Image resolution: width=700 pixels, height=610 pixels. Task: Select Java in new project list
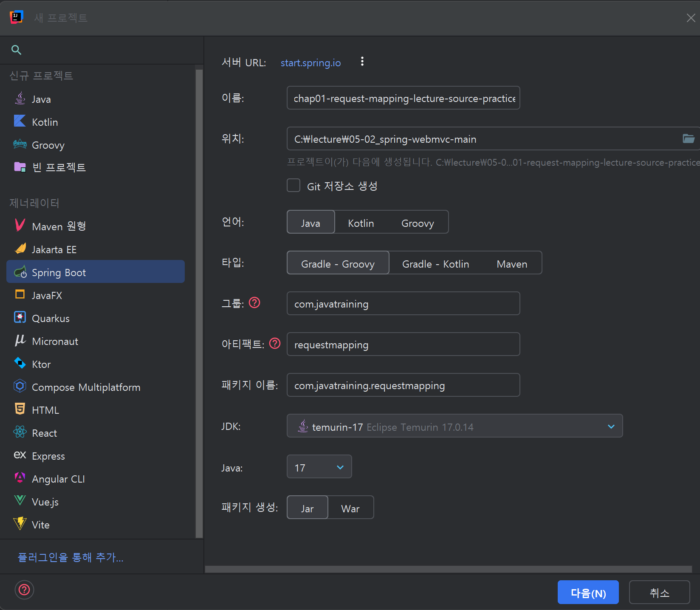[96, 99]
